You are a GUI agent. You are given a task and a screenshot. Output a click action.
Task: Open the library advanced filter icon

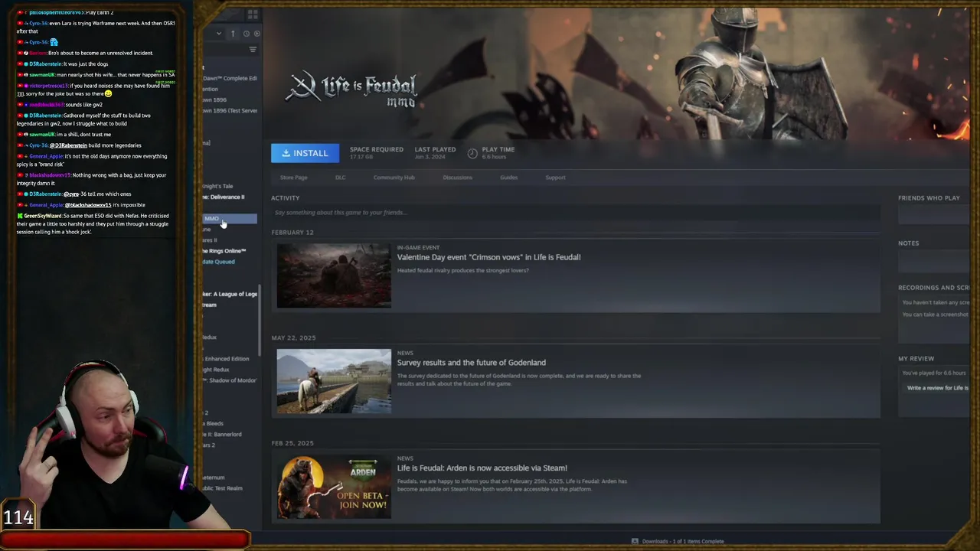click(253, 50)
